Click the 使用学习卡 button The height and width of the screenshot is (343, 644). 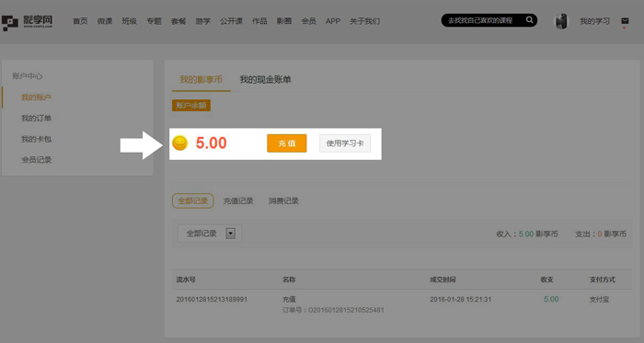click(345, 143)
